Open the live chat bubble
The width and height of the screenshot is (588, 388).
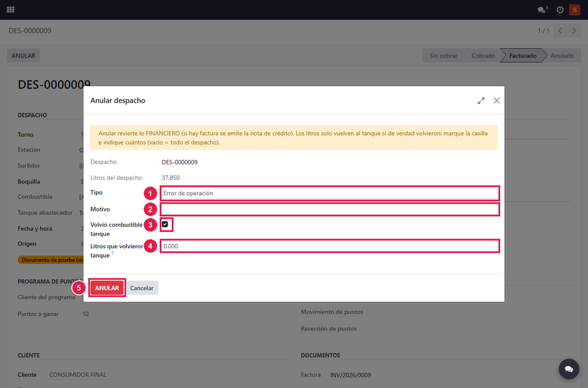[x=569, y=369]
